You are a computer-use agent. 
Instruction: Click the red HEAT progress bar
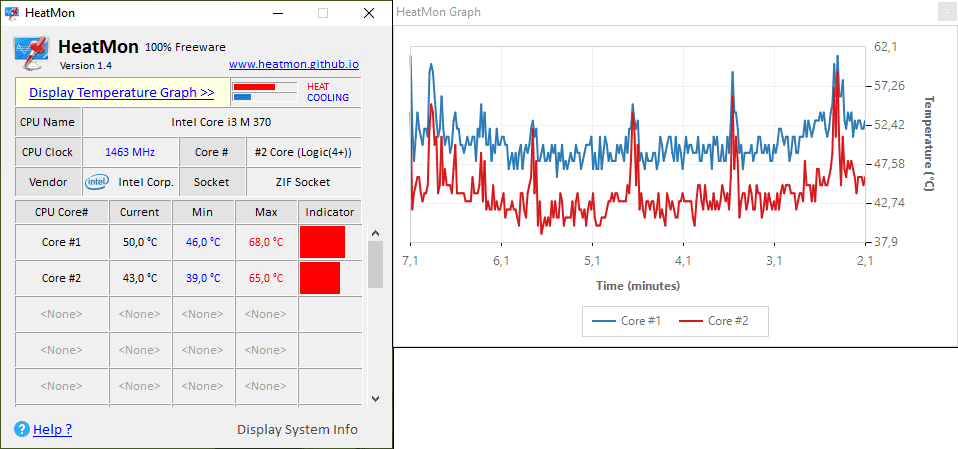click(254, 87)
